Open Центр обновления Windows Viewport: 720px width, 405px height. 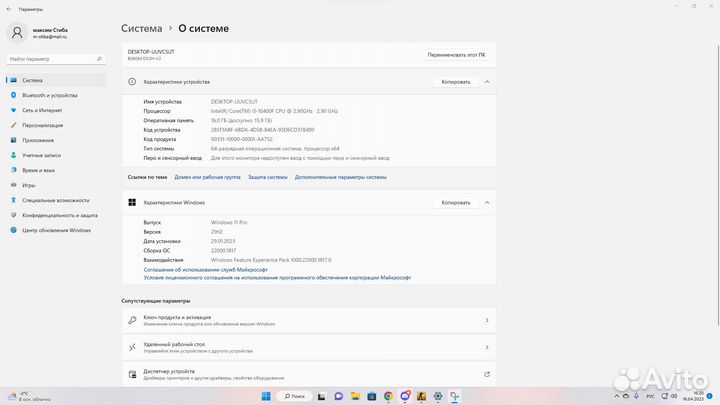point(56,230)
